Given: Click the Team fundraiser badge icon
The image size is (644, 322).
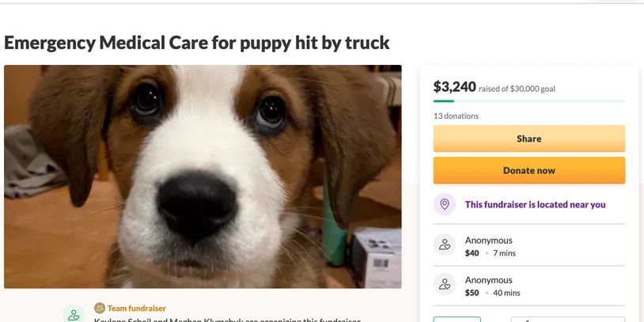Looking at the screenshot, I should [x=100, y=308].
